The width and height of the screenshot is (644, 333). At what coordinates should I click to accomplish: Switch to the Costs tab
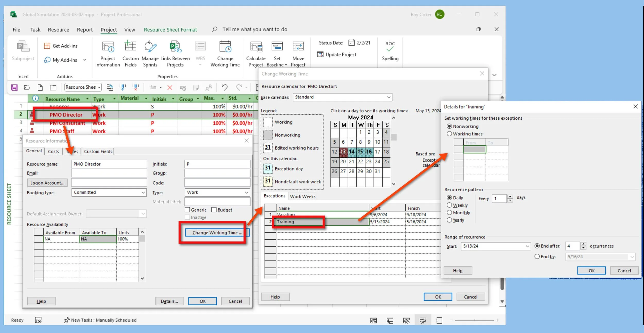53,151
